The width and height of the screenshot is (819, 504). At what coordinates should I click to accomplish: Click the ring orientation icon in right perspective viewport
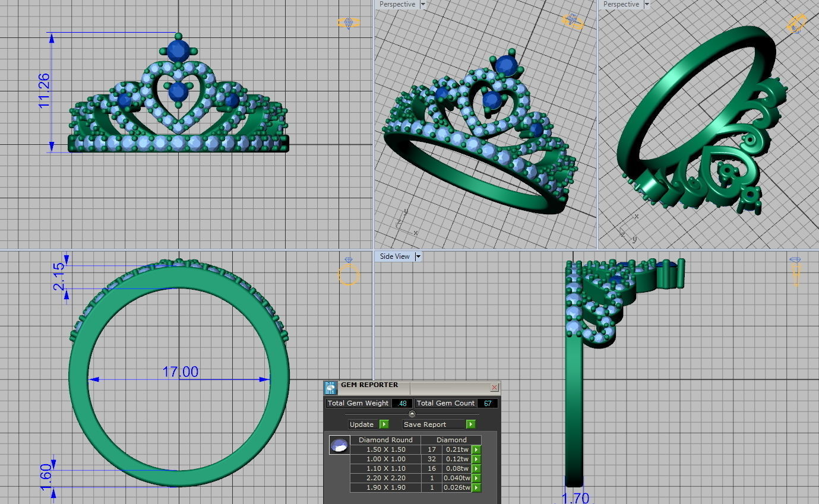pos(795,24)
